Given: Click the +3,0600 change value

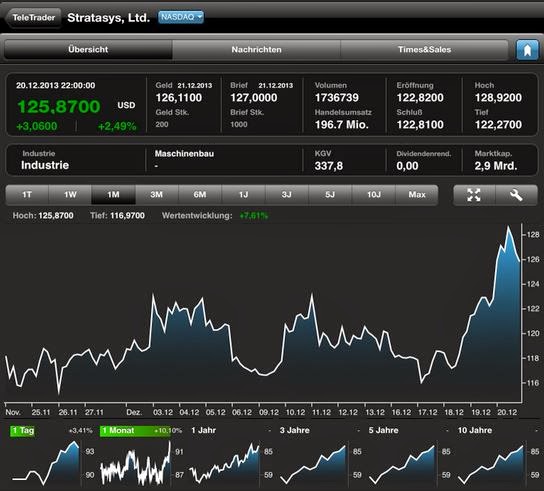Looking at the screenshot, I should click(37, 126).
